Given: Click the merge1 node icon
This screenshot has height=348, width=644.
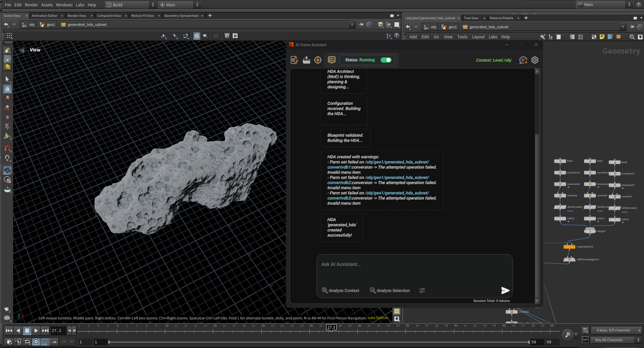Looking at the screenshot, I should 590,231.
